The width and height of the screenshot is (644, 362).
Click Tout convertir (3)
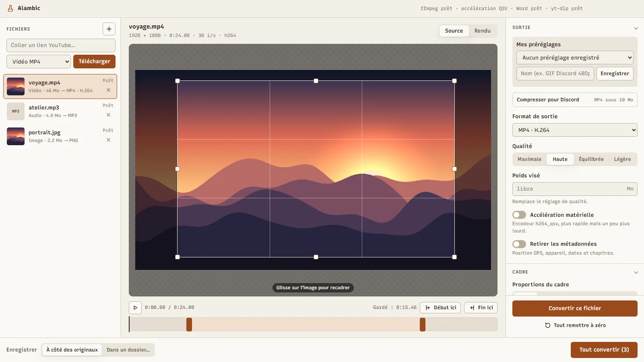[604, 350]
